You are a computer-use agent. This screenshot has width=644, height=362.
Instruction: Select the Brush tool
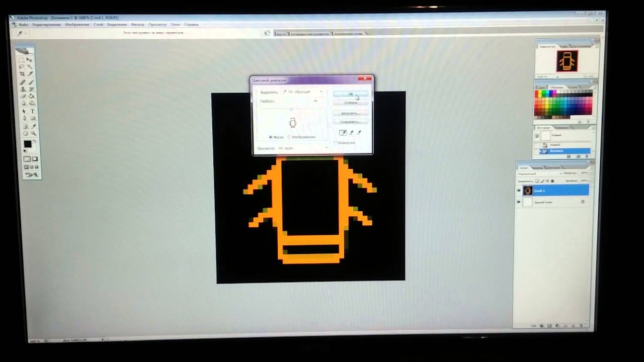[x=30, y=82]
